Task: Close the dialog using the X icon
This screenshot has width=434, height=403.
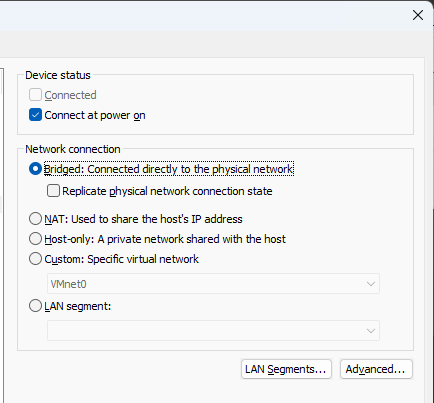Action: pyautogui.click(x=418, y=15)
